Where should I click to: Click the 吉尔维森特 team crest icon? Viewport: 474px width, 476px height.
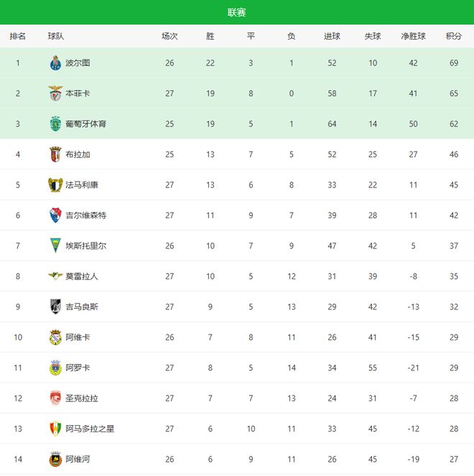pos(55,215)
